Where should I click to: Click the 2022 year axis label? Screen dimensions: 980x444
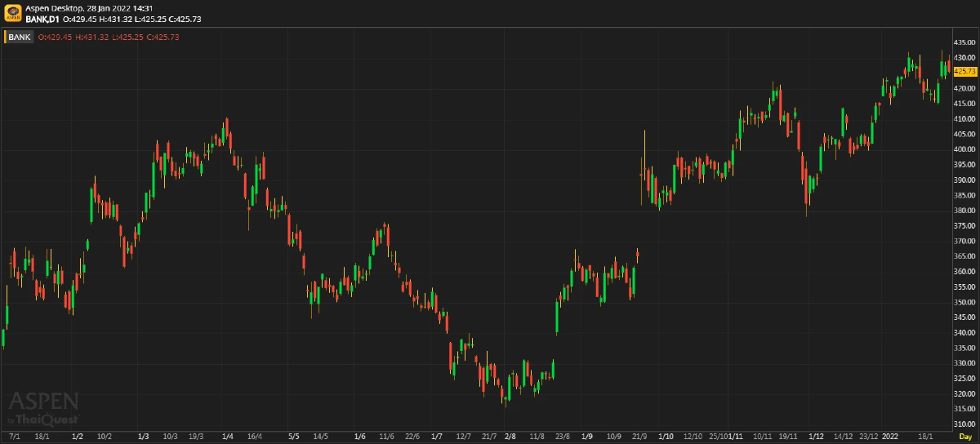889,437
